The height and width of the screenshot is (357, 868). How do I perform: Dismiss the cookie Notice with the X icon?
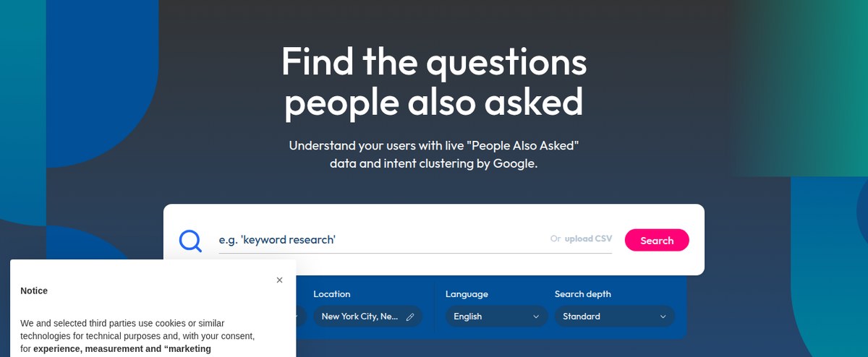(279, 280)
